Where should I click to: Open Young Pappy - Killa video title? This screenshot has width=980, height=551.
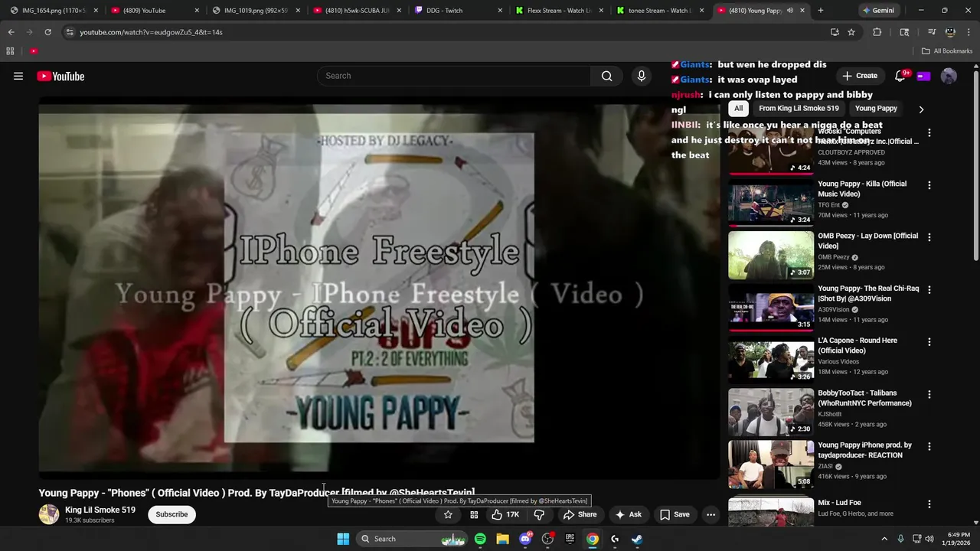(862, 189)
